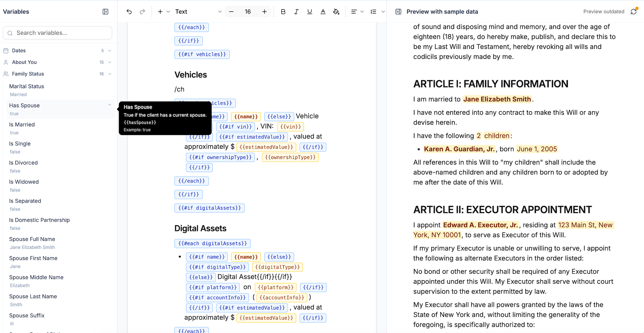Collapse the Variables sidebar panel

point(105,11)
